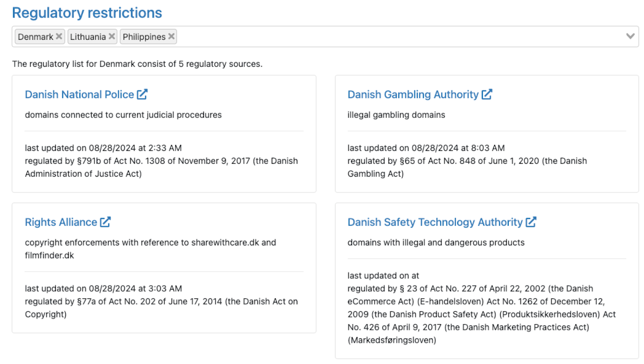Click the §65 Danish Gambling Act text
The height and width of the screenshot is (364, 644).
click(467, 167)
